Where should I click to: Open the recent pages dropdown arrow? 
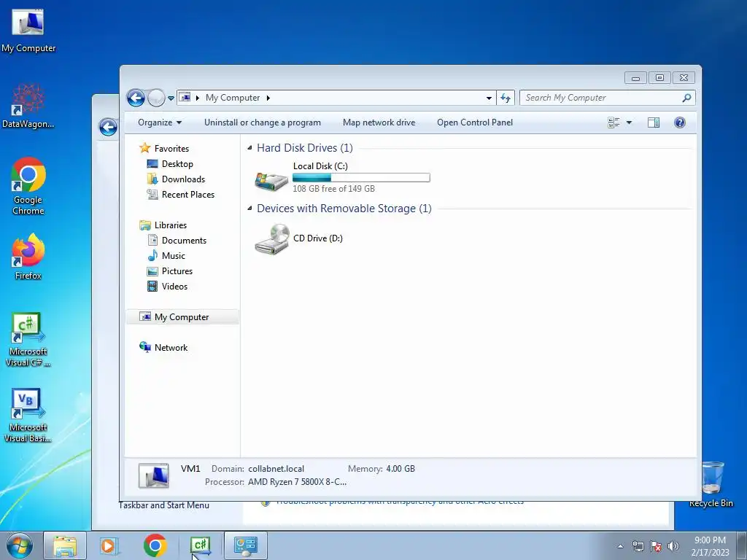[171, 98]
